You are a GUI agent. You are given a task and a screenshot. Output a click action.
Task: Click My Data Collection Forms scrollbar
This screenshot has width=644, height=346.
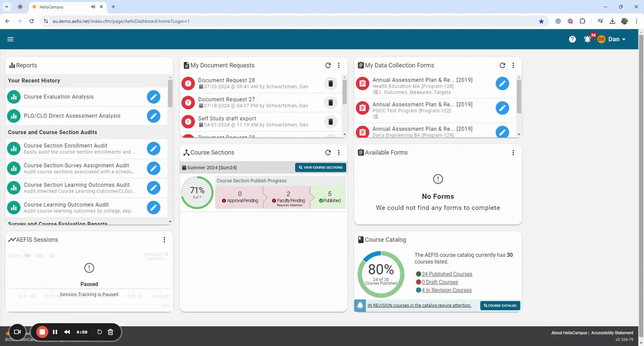[518, 96]
